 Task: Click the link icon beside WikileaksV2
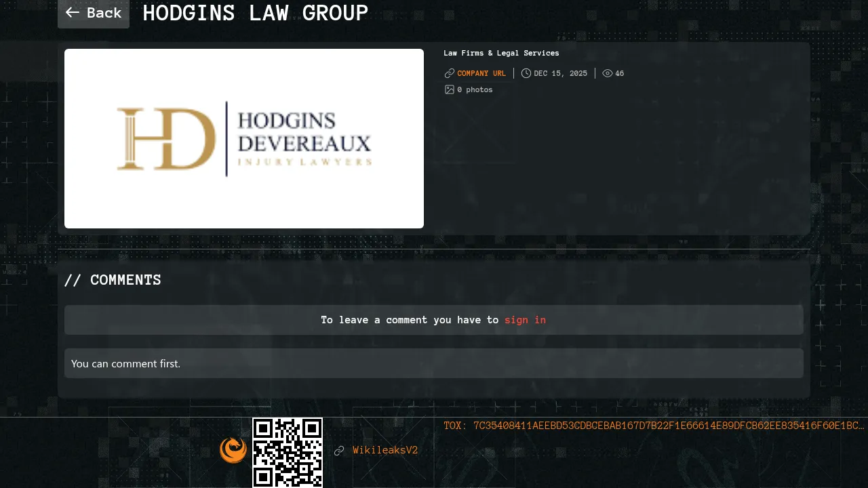pos(339,451)
